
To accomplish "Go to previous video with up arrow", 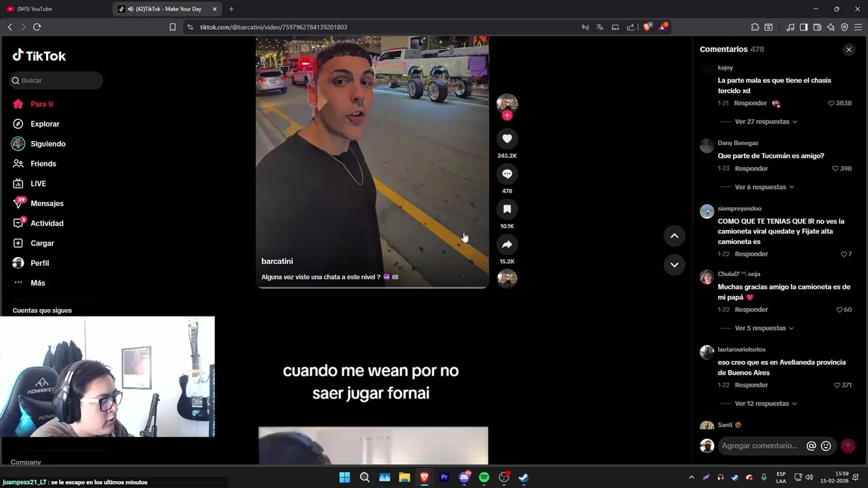I will pyautogui.click(x=674, y=236).
